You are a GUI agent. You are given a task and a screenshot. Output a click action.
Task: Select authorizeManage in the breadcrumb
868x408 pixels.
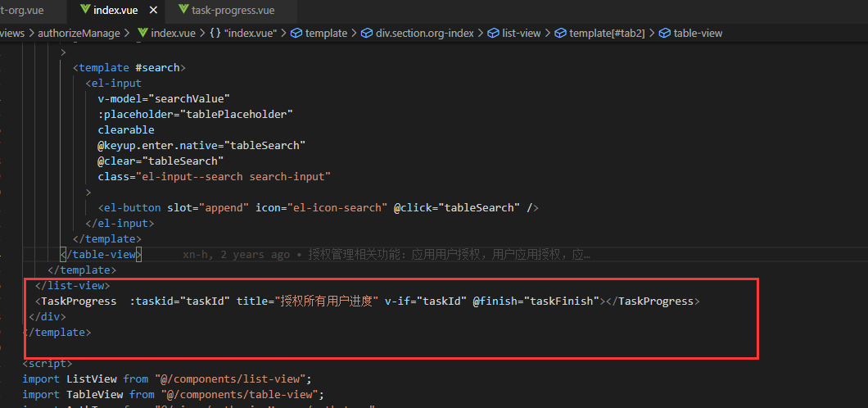pyautogui.click(x=79, y=34)
